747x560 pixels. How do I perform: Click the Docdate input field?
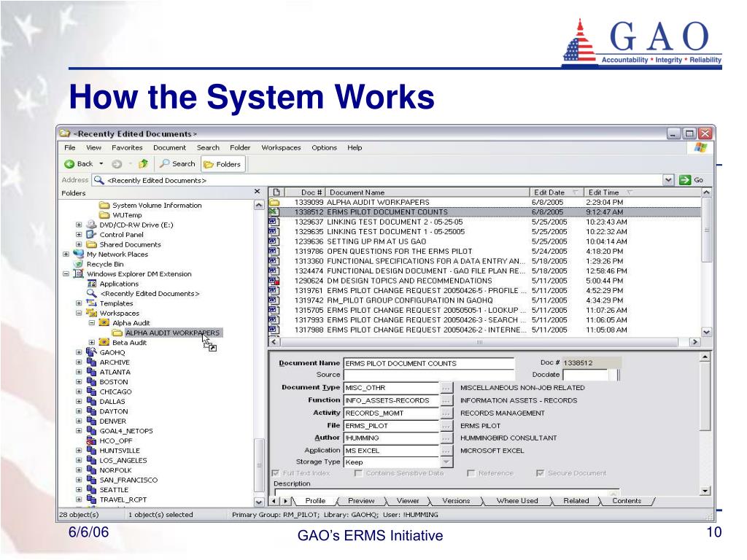[x=586, y=375]
